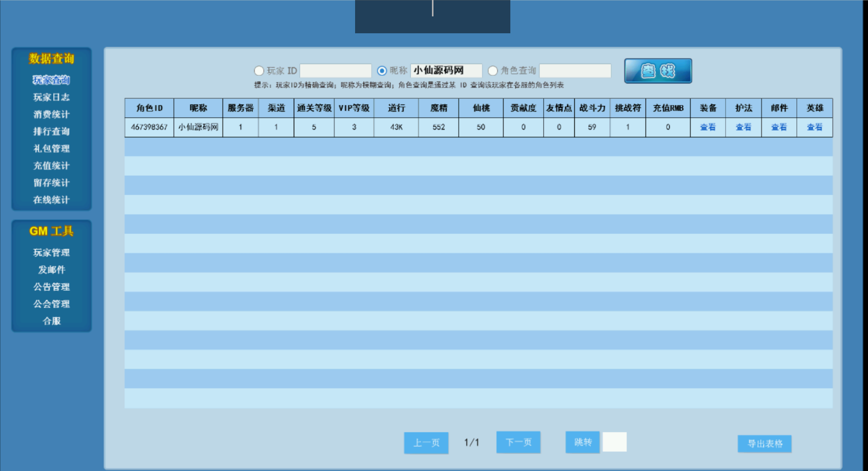
Task: Click the 数据查询 section heading
Action: pyautogui.click(x=51, y=58)
